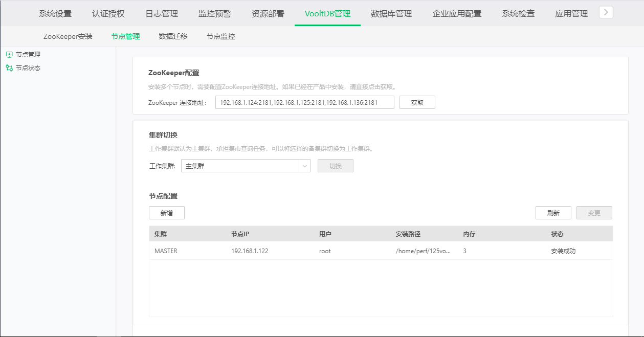The width and height of the screenshot is (644, 337).
Task: Click the 变更 button
Action: pyautogui.click(x=594, y=213)
